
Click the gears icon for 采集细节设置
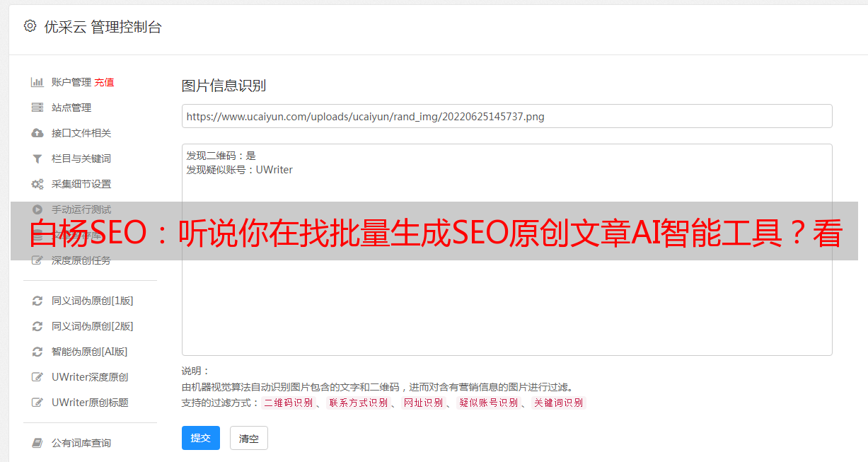coord(37,184)
